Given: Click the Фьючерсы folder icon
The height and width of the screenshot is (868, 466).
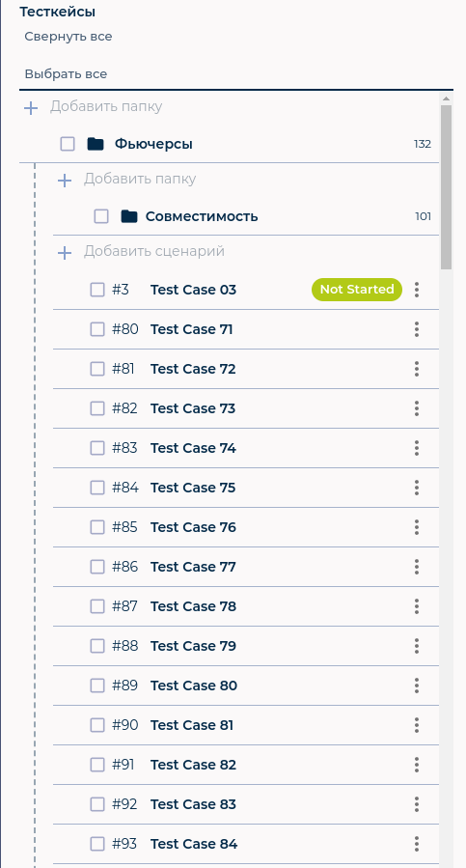Looking at the screenshot, I should click(96, 145).
